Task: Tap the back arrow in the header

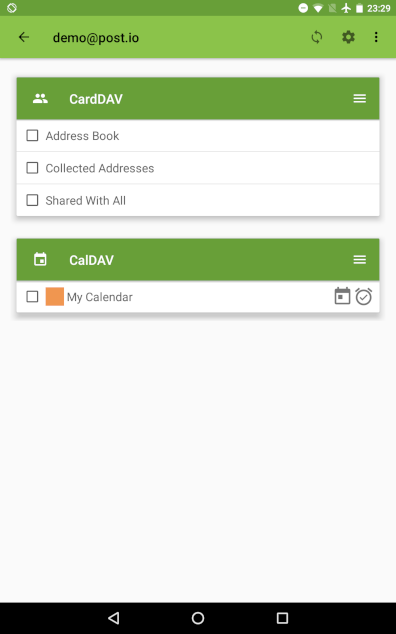Action: point(24,37)
